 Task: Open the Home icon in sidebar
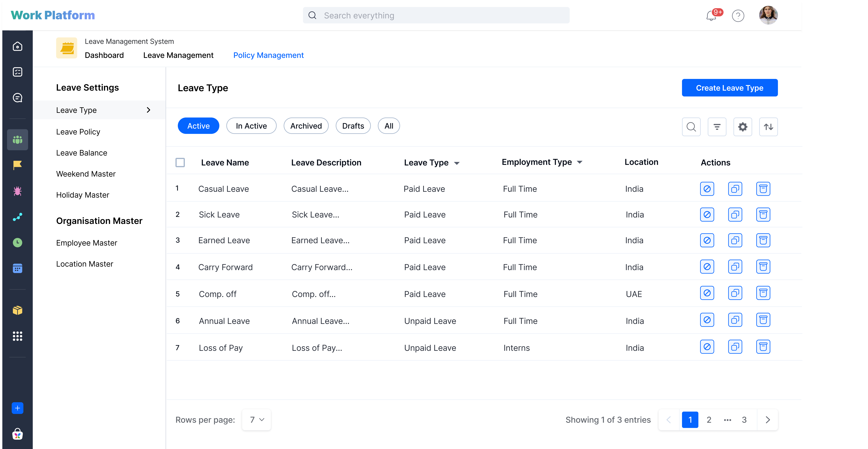[18, 46]
